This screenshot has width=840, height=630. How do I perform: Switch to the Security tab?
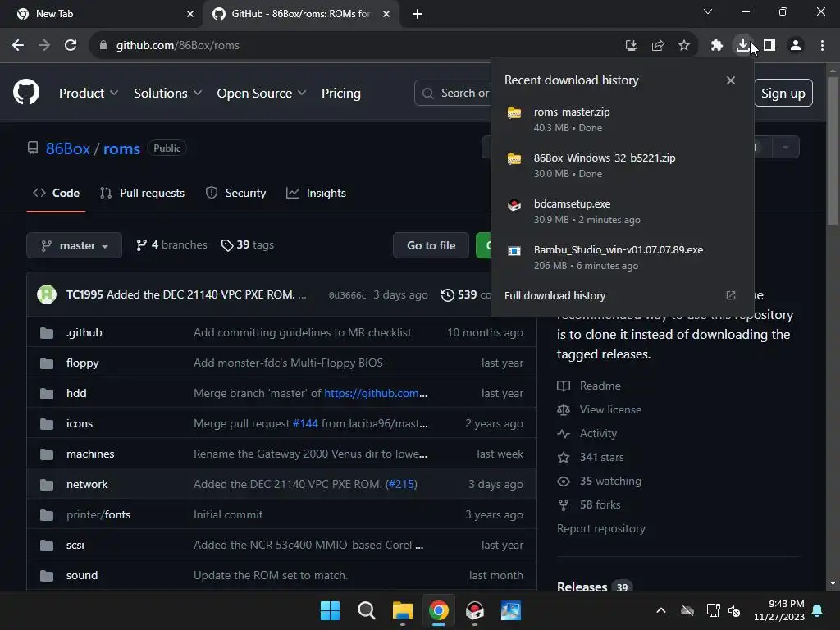[x=235, y=193]
